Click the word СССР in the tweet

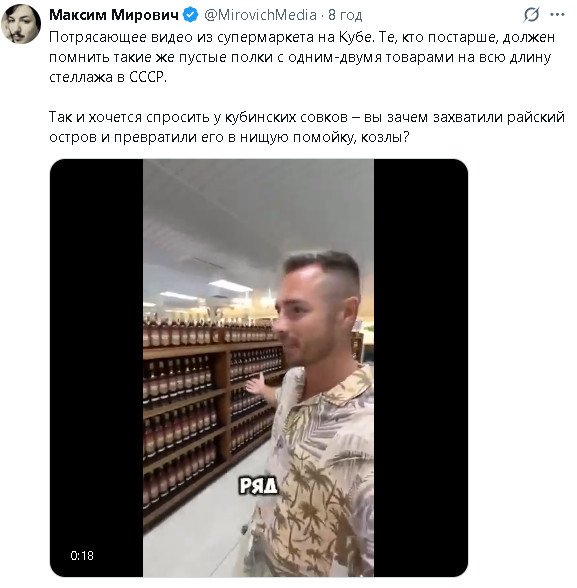147,77
